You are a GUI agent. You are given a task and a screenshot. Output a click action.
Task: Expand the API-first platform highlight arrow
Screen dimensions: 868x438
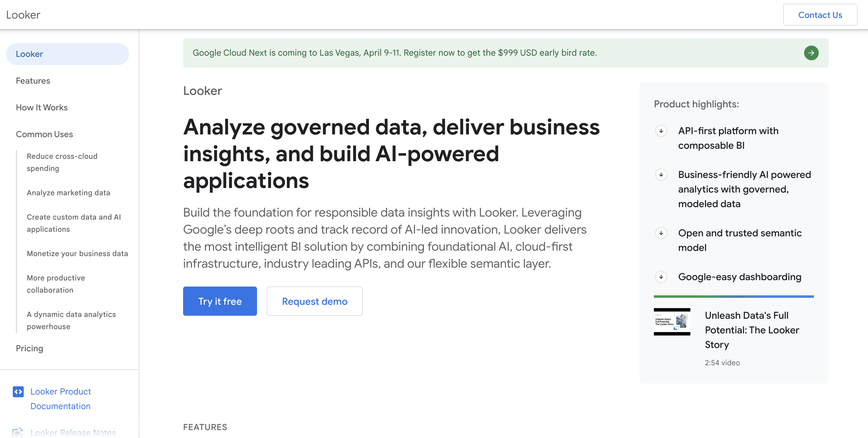pos(661,131)
